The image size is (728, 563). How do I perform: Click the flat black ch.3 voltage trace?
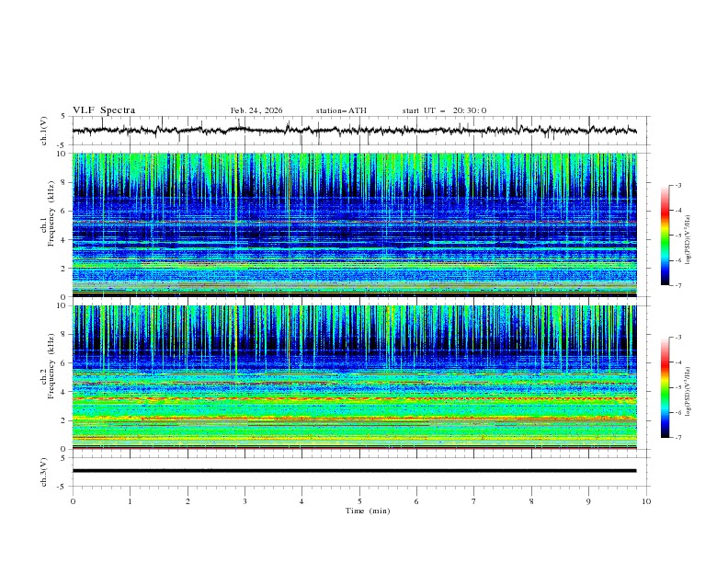[x=354, y=471]
